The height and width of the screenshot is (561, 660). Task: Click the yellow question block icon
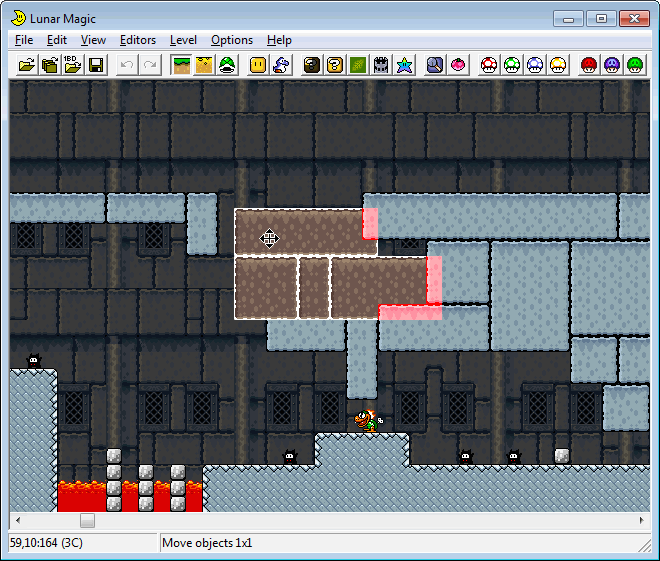point(334,65)
